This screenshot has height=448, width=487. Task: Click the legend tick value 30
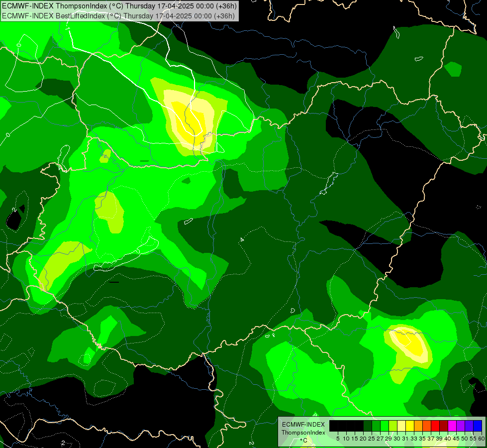pos(397,439)
